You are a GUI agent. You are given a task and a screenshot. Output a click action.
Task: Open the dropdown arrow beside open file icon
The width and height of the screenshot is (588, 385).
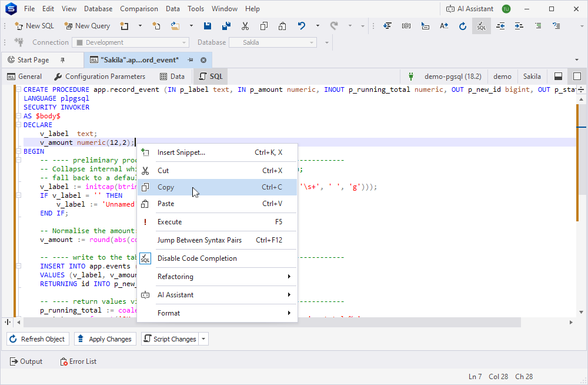pos(191,26)
